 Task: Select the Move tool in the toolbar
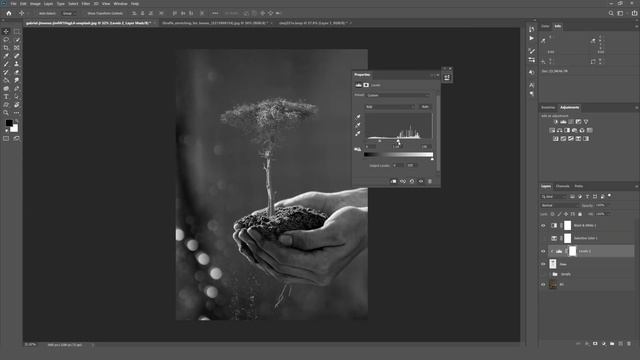(6, 31)
